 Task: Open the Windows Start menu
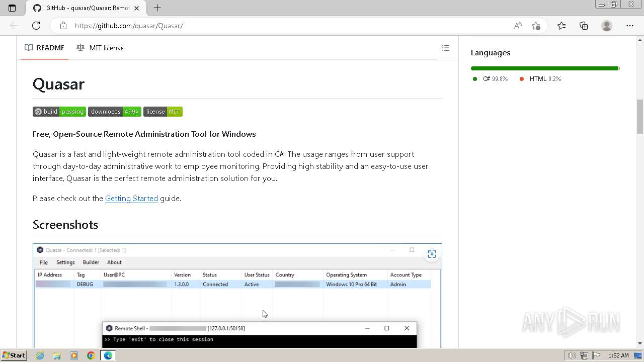pos(14,355)
